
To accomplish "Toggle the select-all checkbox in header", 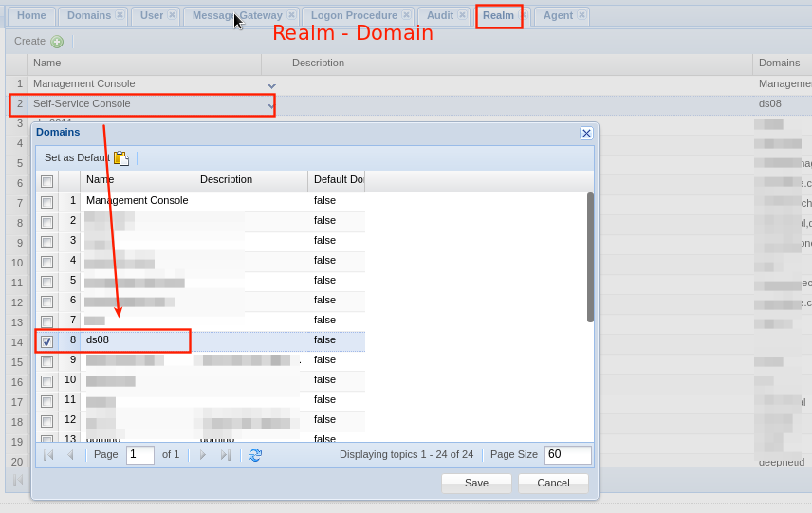I will click(46, 181).
